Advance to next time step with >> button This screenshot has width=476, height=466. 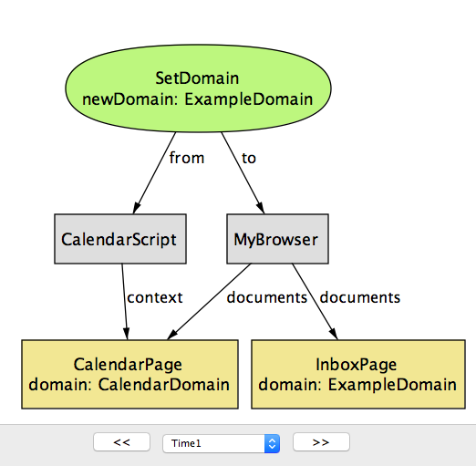click(321, 442)
